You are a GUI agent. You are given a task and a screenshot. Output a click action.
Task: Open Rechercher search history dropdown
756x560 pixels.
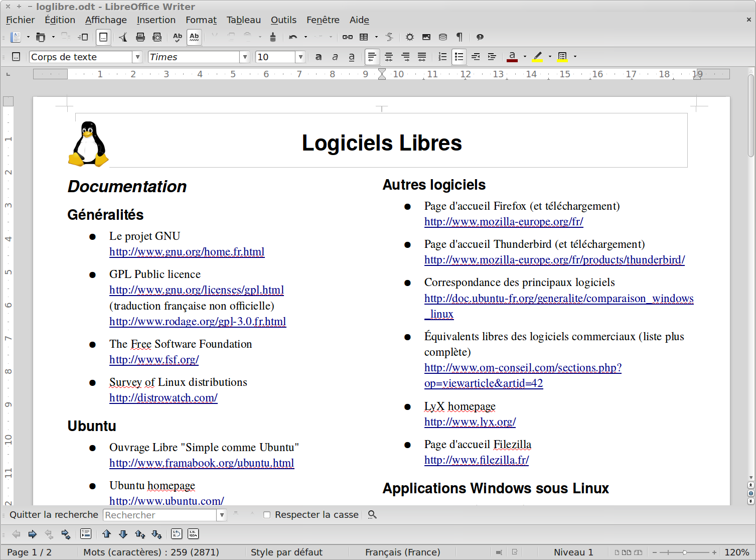tap(222, 515)
